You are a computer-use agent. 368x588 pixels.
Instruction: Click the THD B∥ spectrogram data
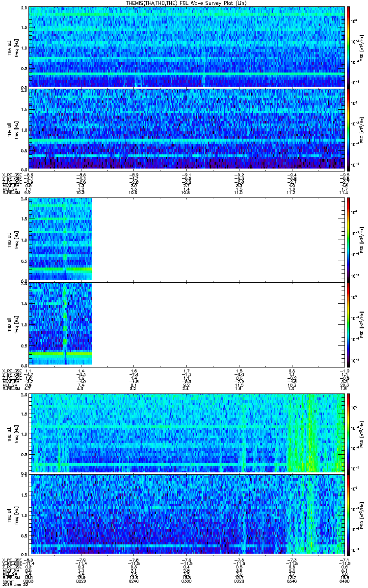tap(60, 323)
